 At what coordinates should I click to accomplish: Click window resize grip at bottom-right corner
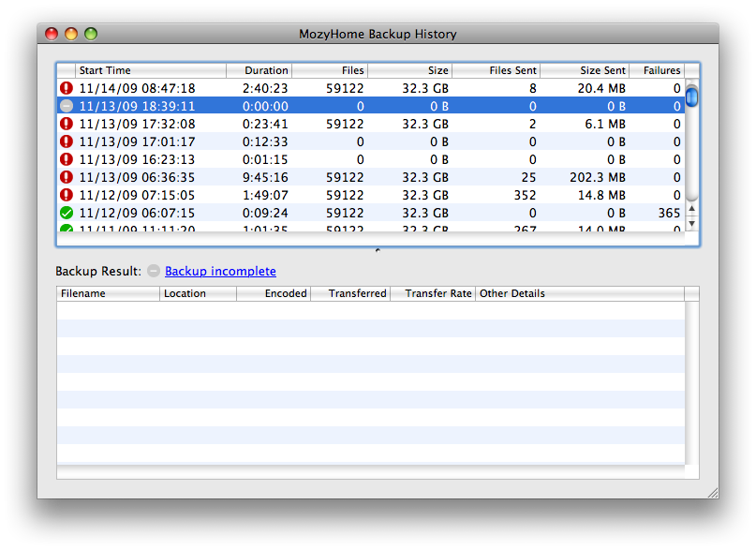pos(711,491)
